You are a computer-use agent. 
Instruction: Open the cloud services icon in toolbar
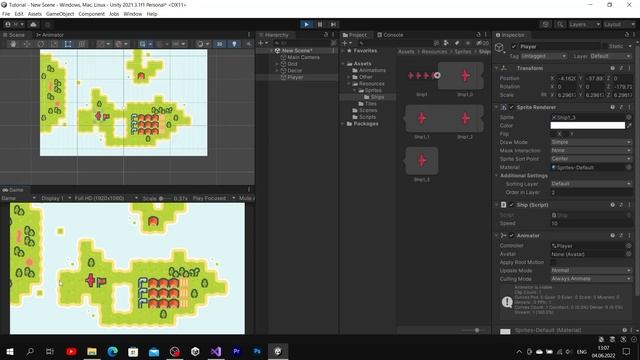33,24
